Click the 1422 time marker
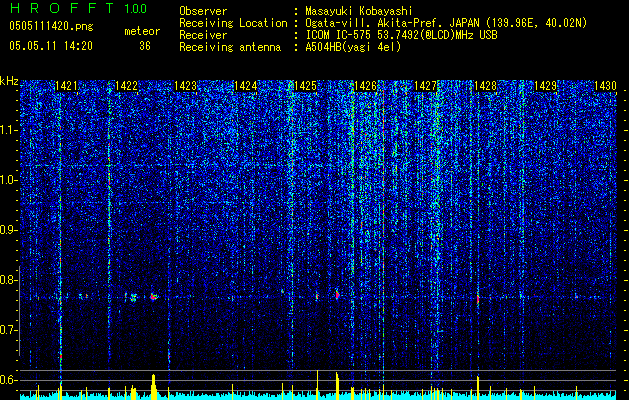Image resolution: width=629 pixels, height=400 pixels. [126, 86]
